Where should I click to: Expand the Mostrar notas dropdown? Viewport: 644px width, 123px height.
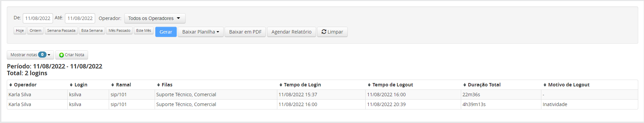30,55
